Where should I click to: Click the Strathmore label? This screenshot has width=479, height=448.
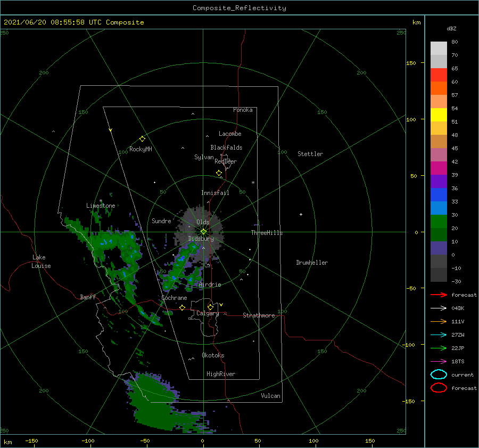259,315
